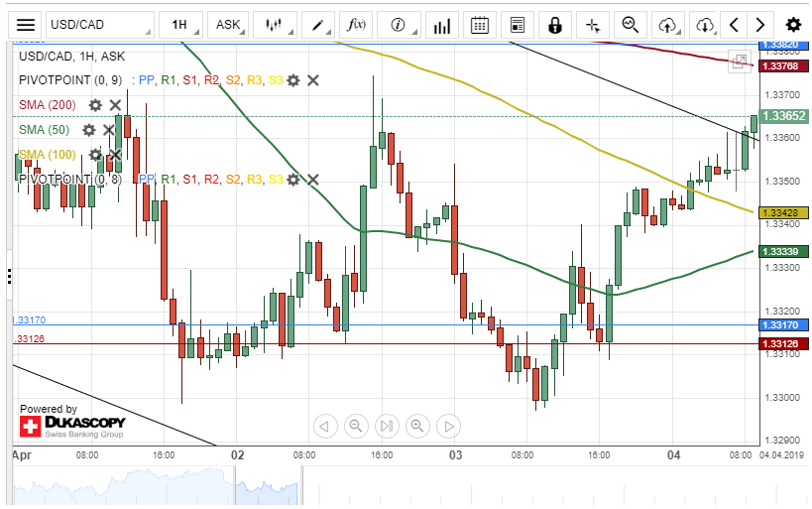This screenshot has width=812, height=509.
Task: Shift chart right with circular arrow
Action: 449,426
